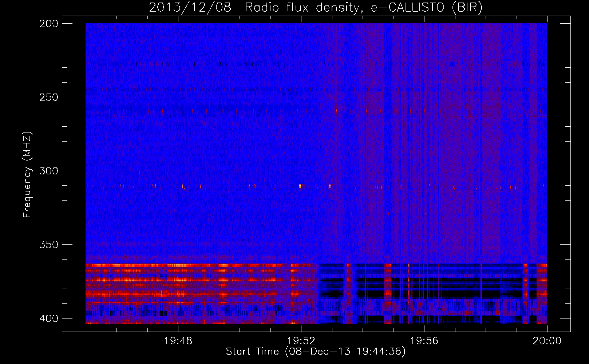The image size is (589, 364).
Task: Click the 19:56 time tick label
Action: [x=424, y=341]
